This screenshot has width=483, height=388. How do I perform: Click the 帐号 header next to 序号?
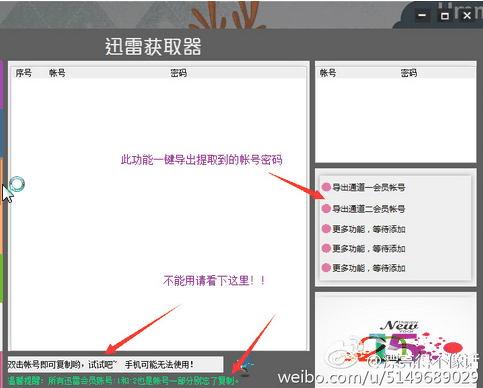pos(57,73)
